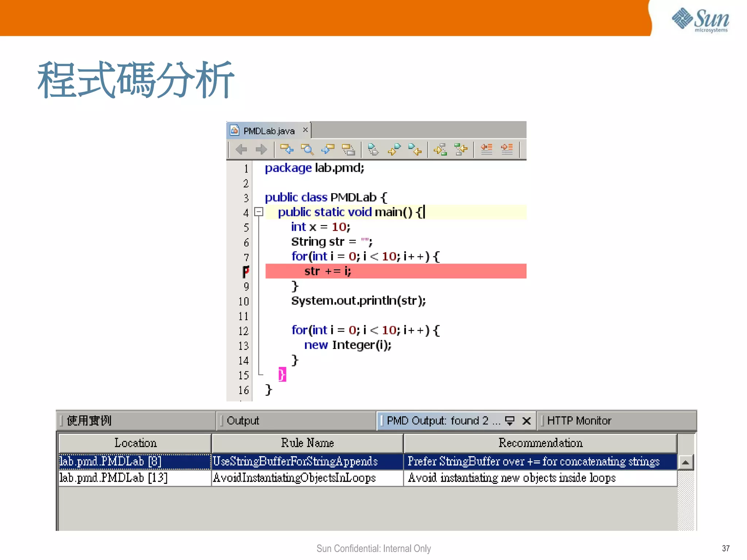Click the Find Next Occurrence toolbar icon
747x560 pixels.
click(328, 149)
